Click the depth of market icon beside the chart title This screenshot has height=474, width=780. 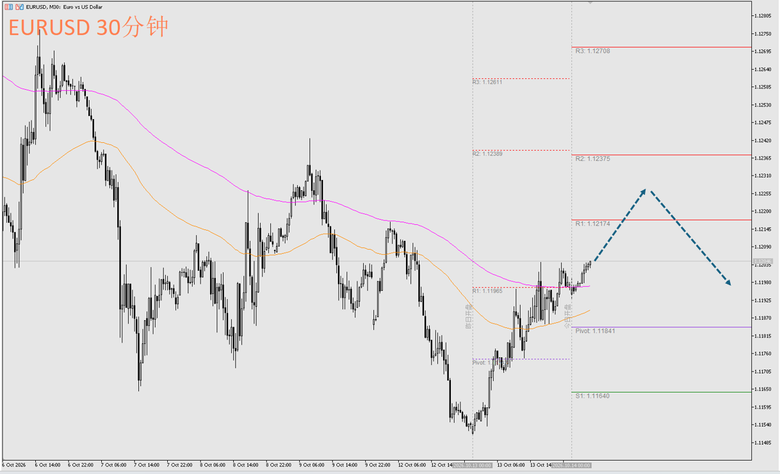(19, 7)
